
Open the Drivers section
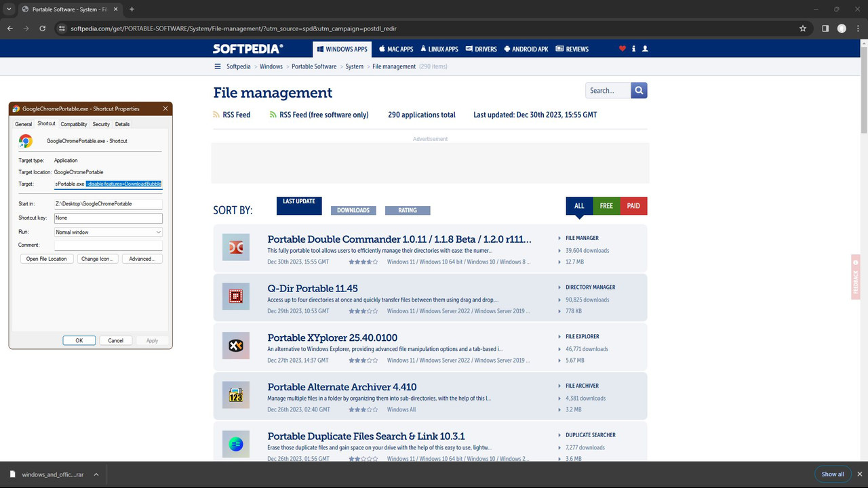481,49
